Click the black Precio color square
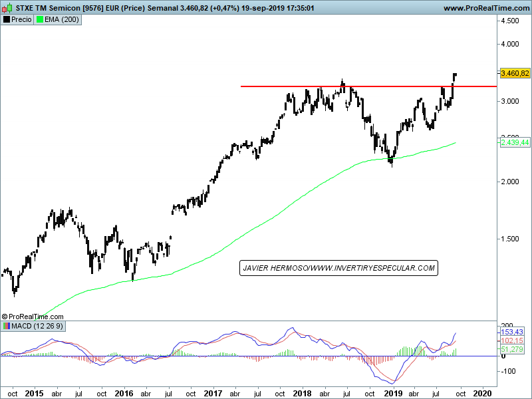The image size is (532, 399). tap(7, 20)
